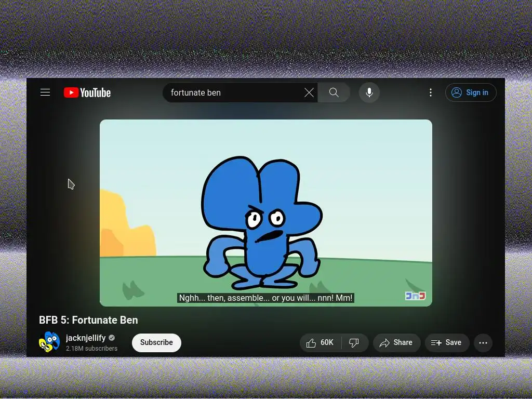Click the '2.18M subscribers' text
Viewport: 532px width, 399px height.
pyautogui.click(x=91, y=349)
